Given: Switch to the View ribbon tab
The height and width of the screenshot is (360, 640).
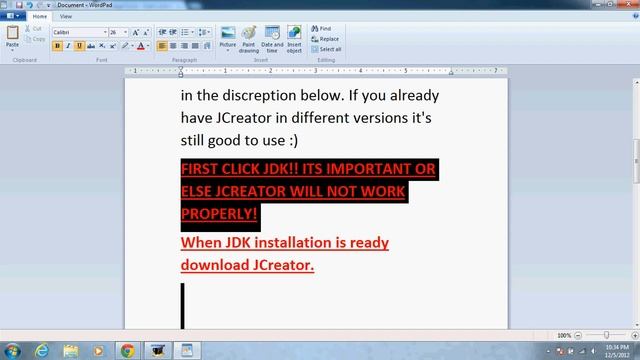Looking at the screenshot, I should [66, 16].
